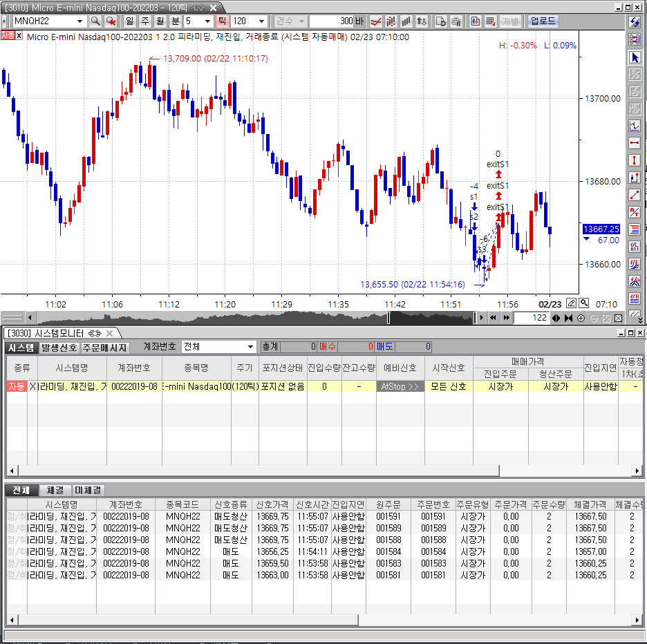Click the chart zoom magnifier near time axis

[584, 303]
